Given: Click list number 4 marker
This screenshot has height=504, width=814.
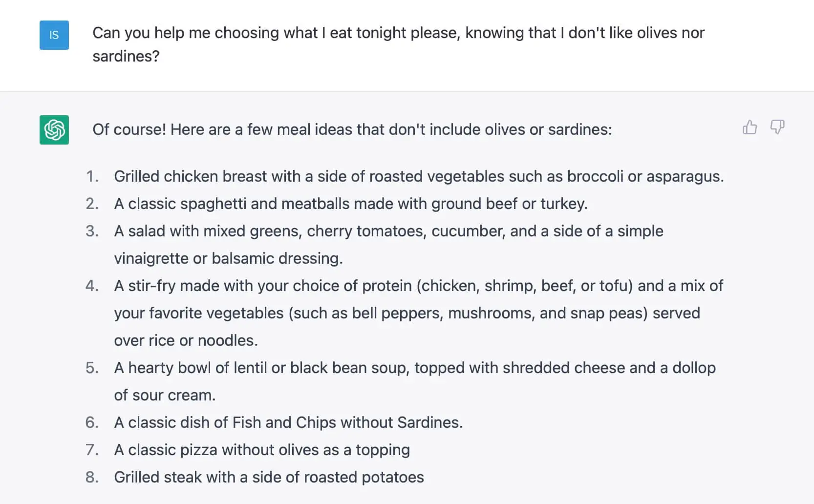Looking at the screenshot, I should [x=92, y=286].
